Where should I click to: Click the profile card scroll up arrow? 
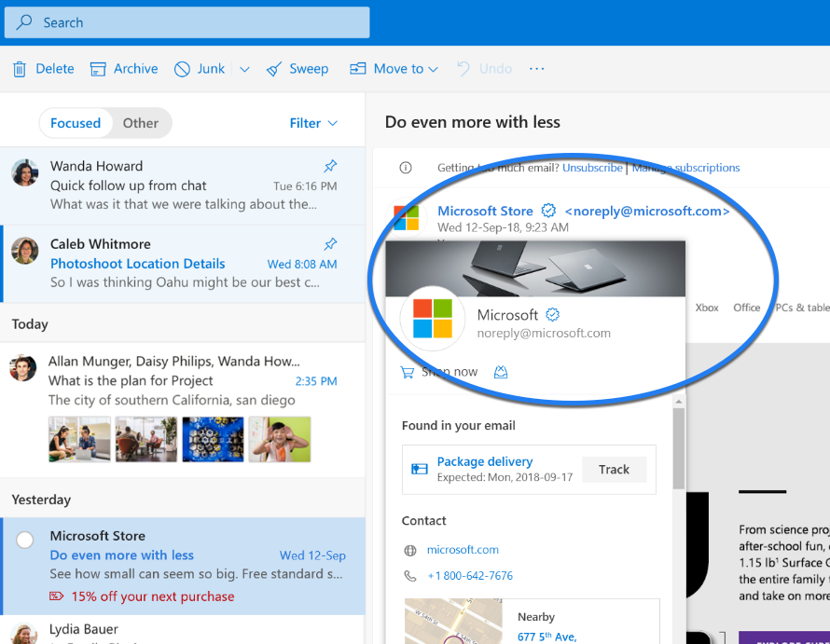pos(679,402)
